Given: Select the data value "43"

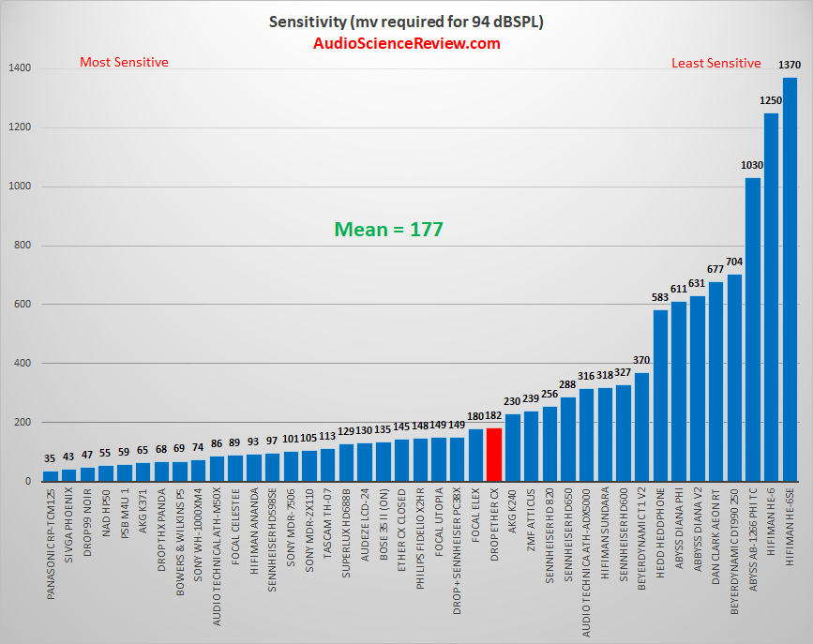Looking at the screenshot, I should pyautogui.click(x=68, y=457).
